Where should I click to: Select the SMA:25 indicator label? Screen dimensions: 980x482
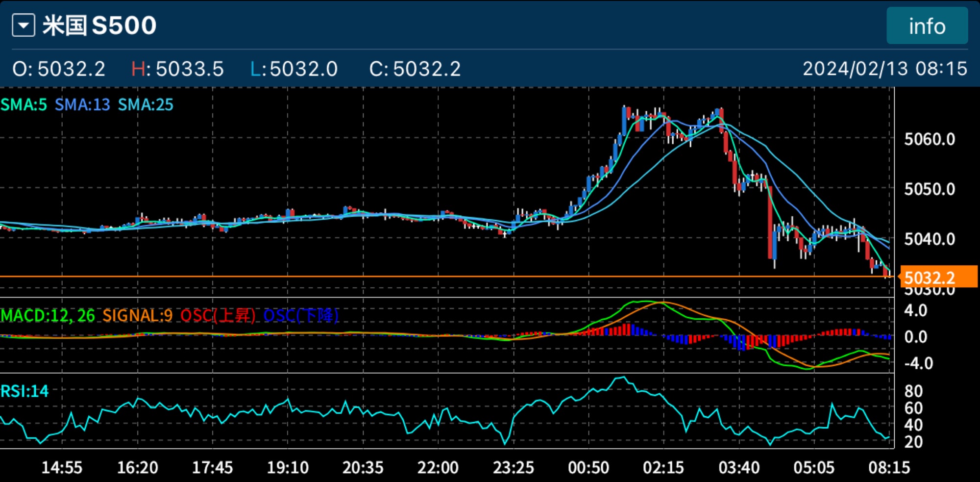click(x=146, y=105)
